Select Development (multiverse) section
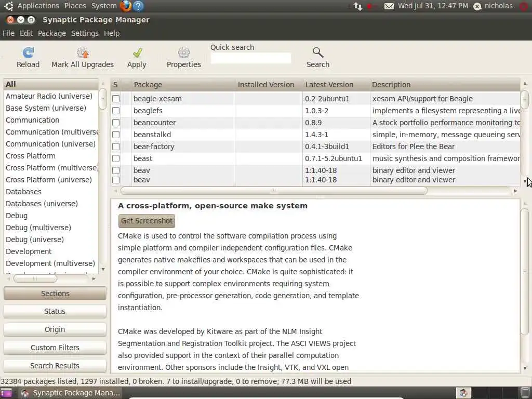532x399 pixels. coord(51,263)
